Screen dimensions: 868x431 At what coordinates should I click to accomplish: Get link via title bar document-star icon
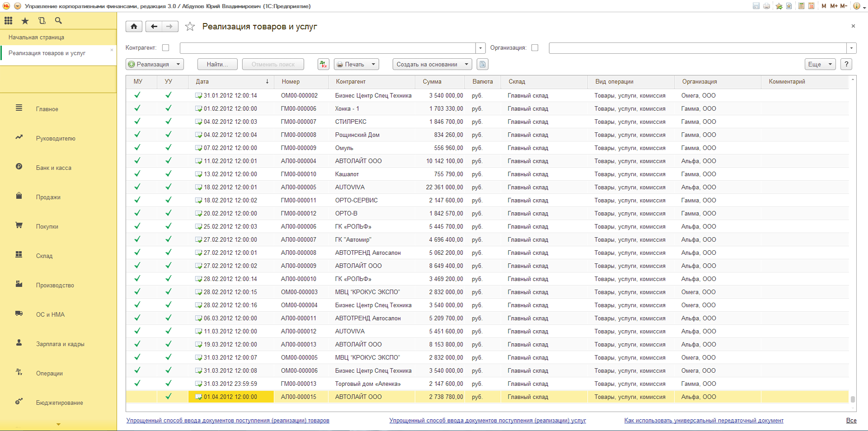coord(789,6)
